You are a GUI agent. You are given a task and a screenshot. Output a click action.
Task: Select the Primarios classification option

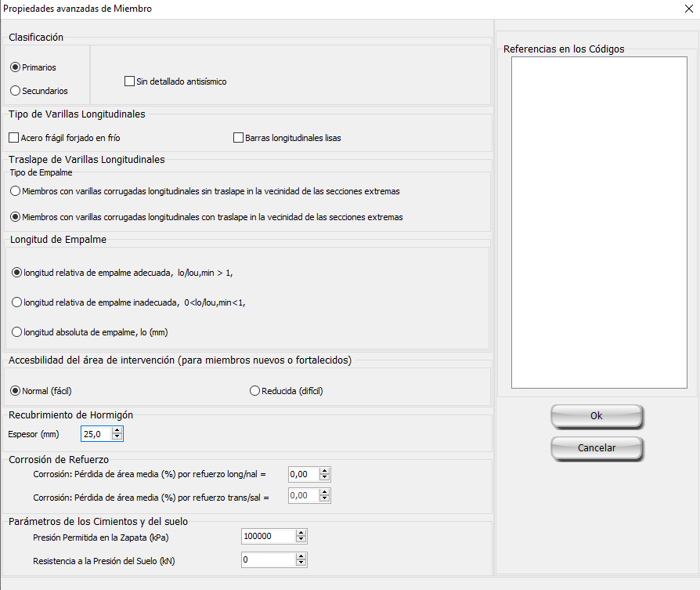[x=16, y=67]
